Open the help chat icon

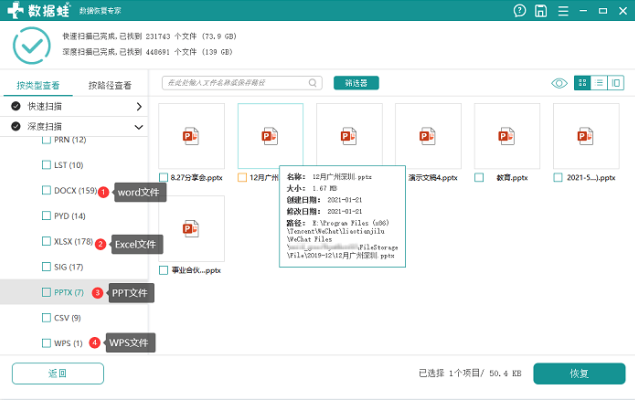pos(519,11)
